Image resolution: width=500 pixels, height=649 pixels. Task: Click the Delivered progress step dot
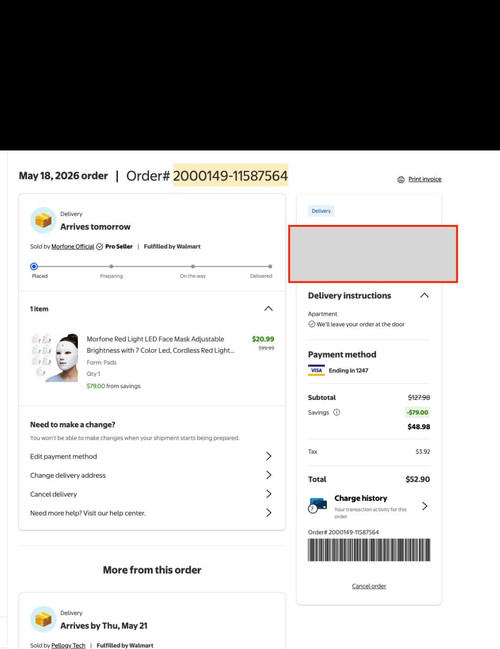tap(270, 266)
